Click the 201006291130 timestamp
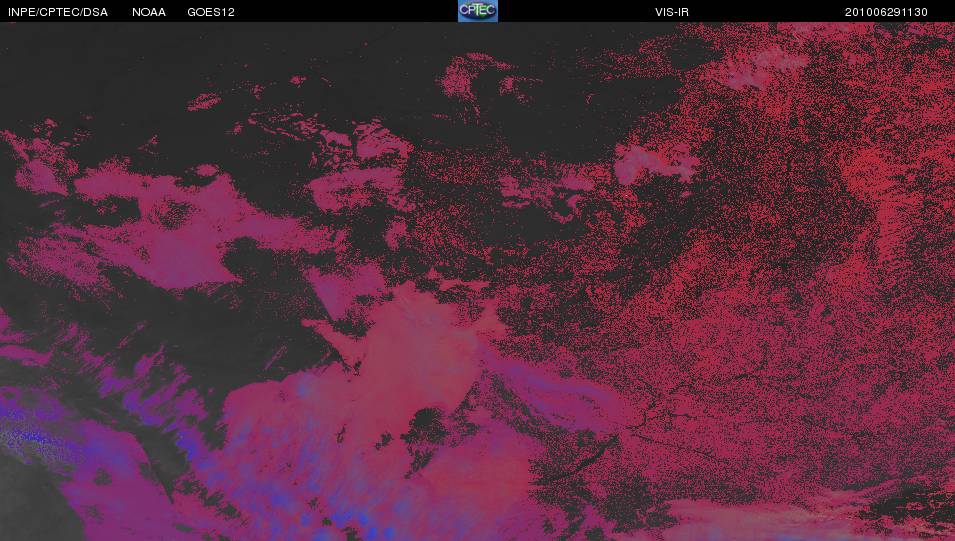Viewport: 955px width, 541px height. (886, 12)
